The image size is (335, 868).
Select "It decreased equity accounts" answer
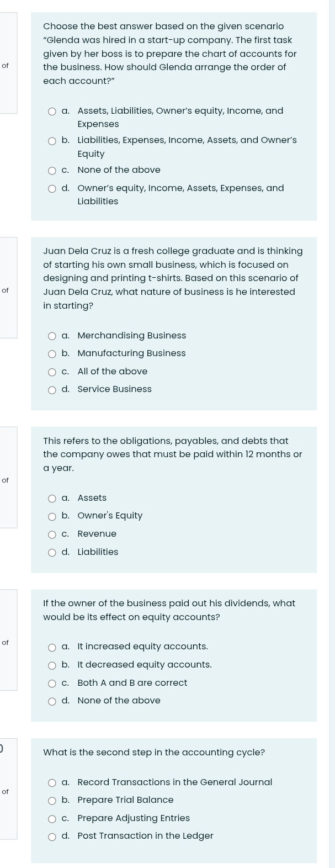tap(52, 665)
